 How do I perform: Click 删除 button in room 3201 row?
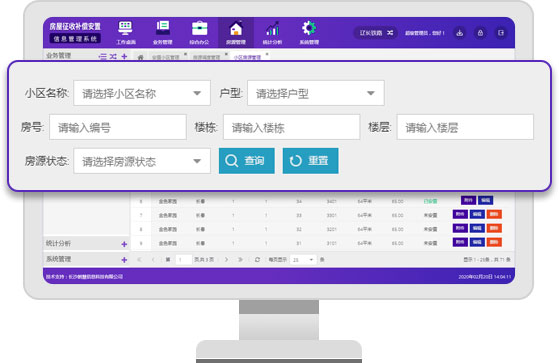tap(494, 228)
